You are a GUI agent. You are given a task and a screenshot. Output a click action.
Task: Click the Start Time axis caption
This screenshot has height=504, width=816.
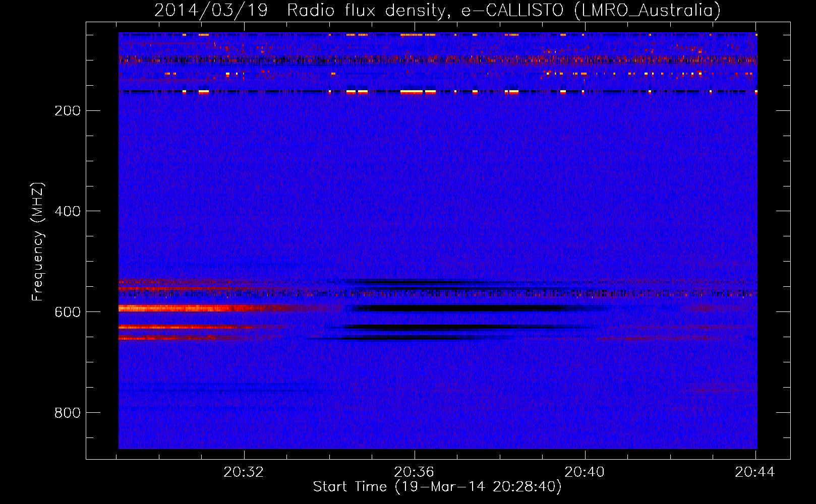(437, 487)
